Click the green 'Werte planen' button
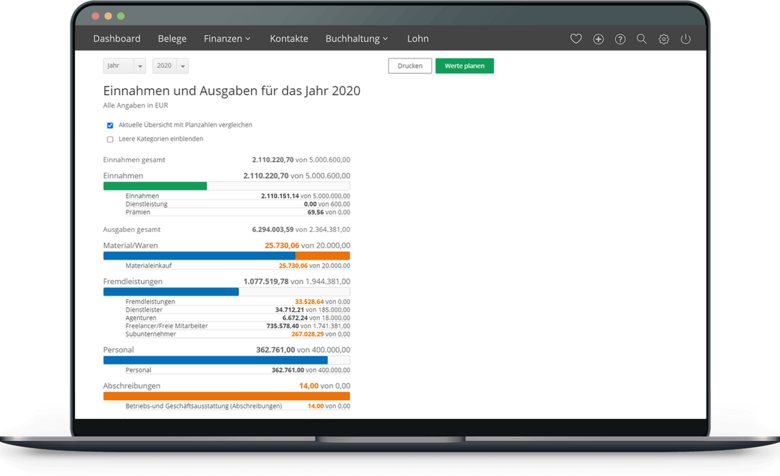780x476 pixels. click(x=464, y=66)
